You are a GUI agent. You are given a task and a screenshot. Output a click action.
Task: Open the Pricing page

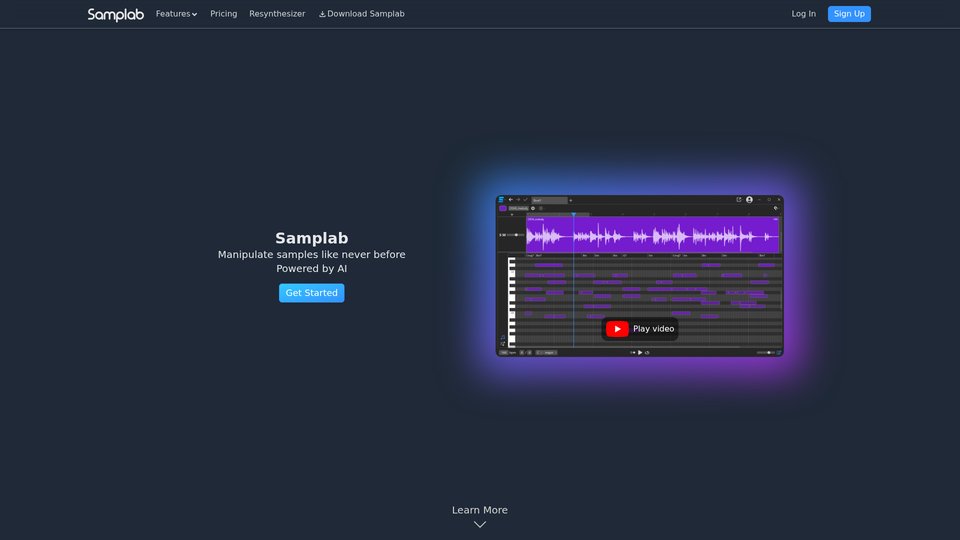[223, 14]
